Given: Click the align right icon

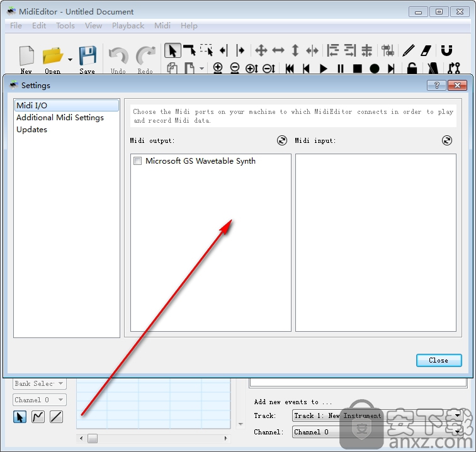Looking at the screenshot, I should coord(350,50).
